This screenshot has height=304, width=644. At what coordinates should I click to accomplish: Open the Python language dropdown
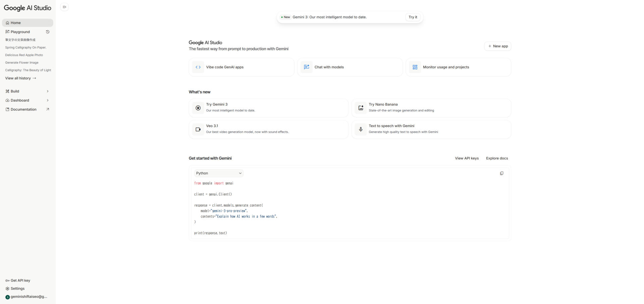click(x=218, y=173)
